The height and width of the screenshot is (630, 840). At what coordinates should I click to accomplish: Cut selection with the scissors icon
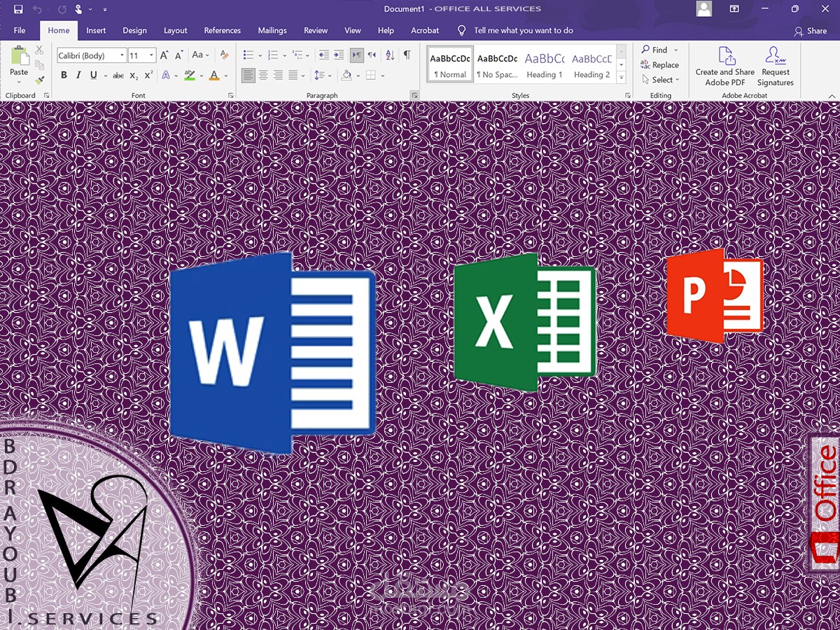coord(39,50)
